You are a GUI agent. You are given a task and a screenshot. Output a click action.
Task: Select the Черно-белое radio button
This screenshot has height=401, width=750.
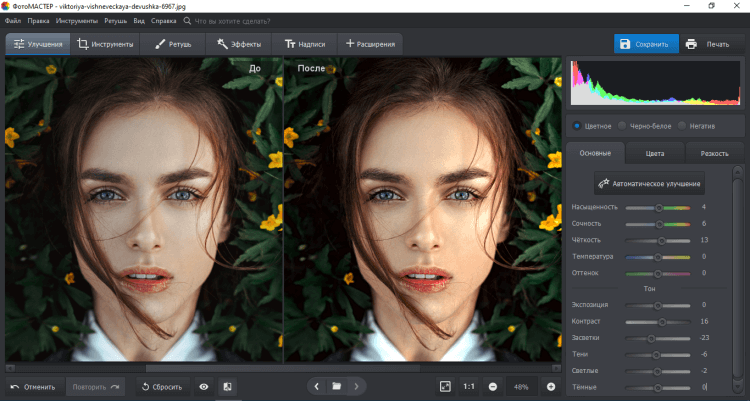tap(622, 126)
